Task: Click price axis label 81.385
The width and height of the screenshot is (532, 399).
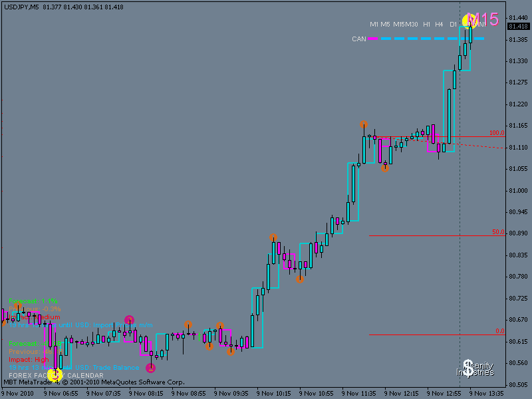Action: pyautogui.click(x=518, y=40)
